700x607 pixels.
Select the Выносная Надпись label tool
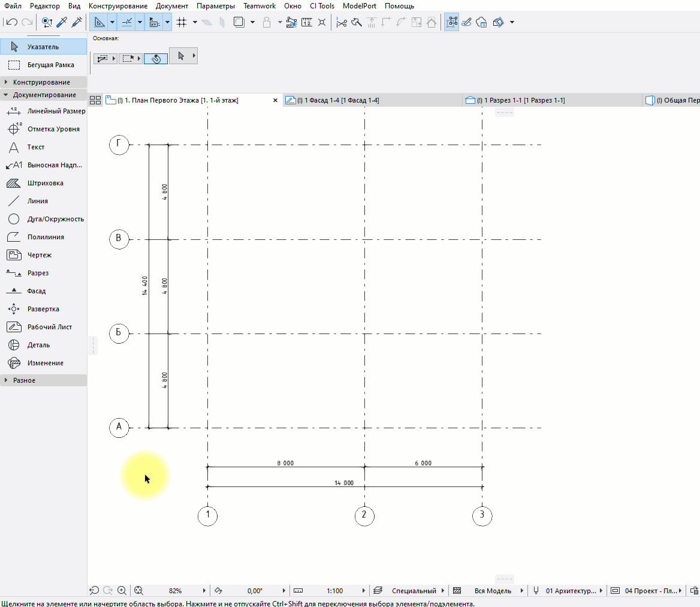[43, 165]
